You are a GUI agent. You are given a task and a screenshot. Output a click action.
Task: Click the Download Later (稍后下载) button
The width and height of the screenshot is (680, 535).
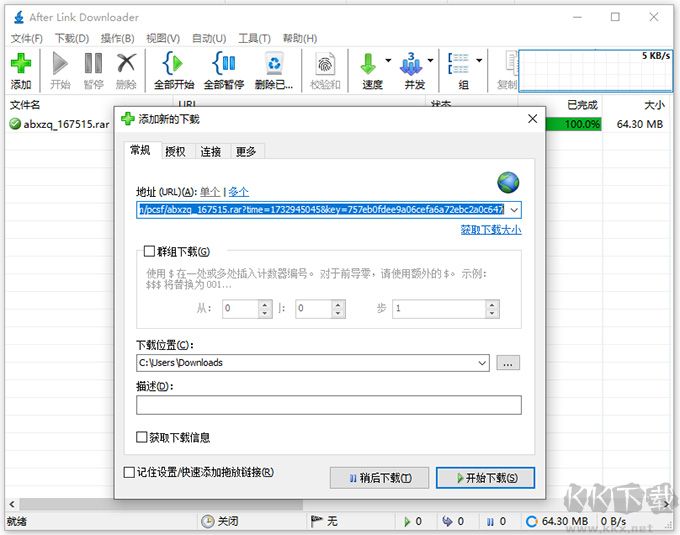379,478
